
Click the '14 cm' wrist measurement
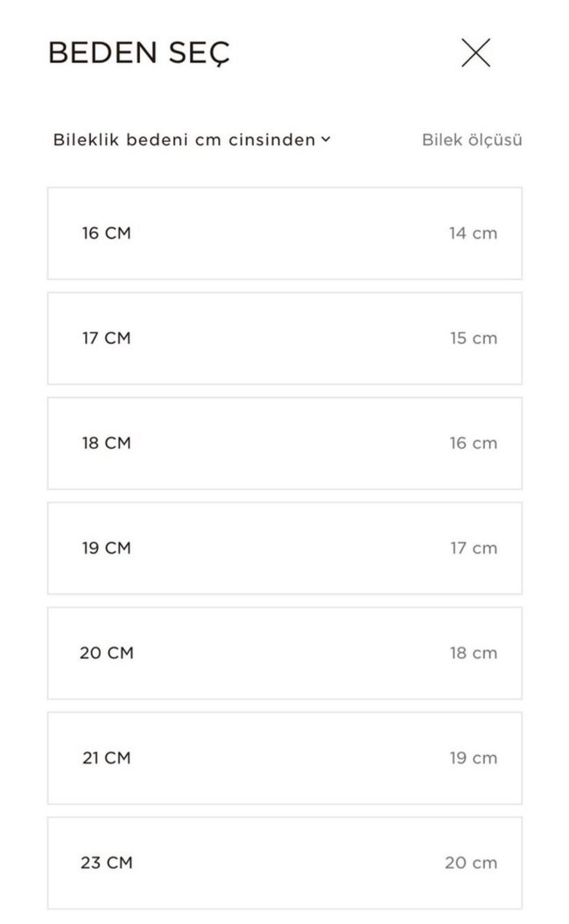pyautogui.click(x=473, y=234)
